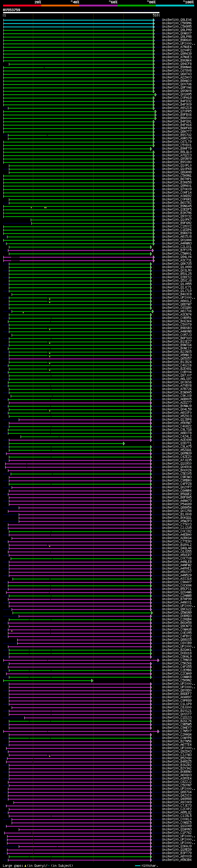Click the UniRef100_Q8K7U5 label

point(177,264)
